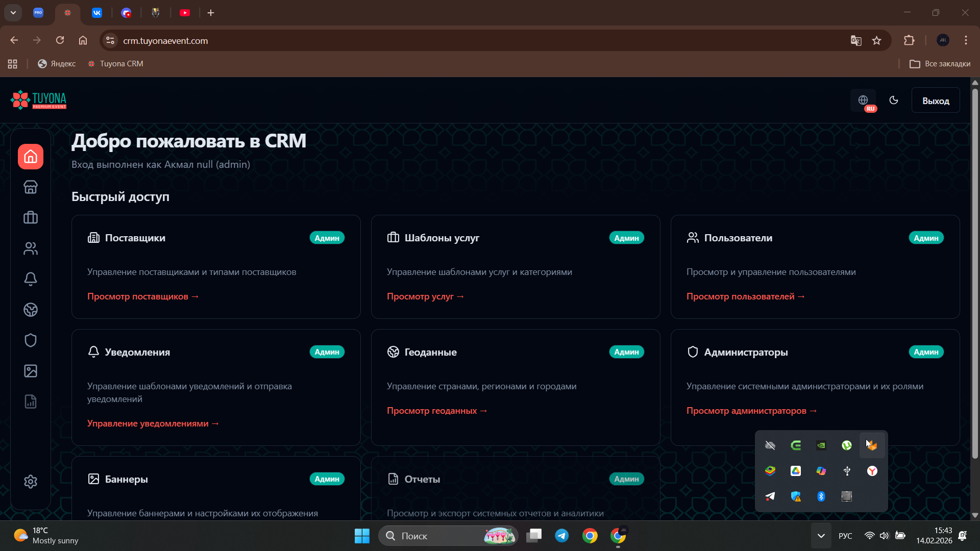This screenshot has width=980, height=551.
Task: Toggle dark mode moon icon
Action: 894,101
